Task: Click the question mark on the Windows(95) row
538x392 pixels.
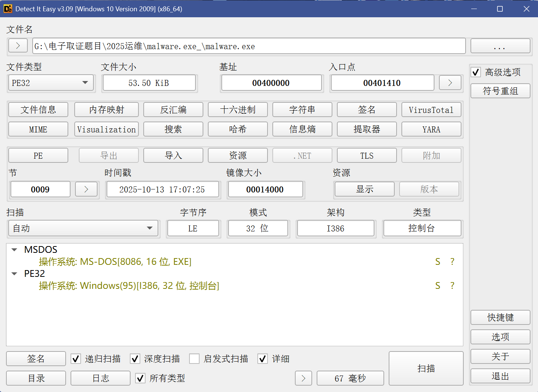Action: click(452, 285)
